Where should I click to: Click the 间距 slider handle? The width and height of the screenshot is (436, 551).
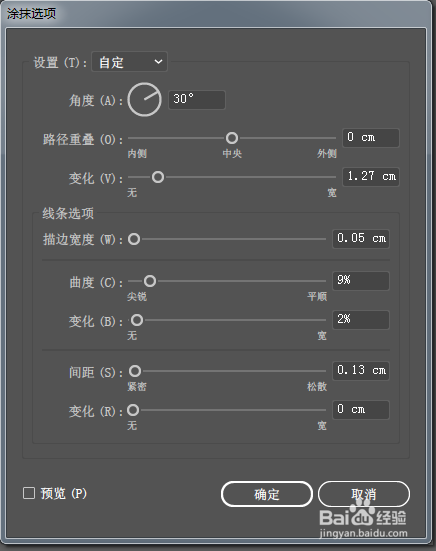click(135, 371)
